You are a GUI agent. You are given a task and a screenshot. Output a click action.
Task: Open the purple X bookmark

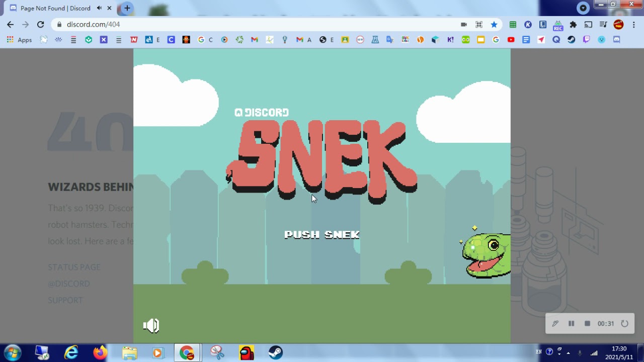point(104,40)
